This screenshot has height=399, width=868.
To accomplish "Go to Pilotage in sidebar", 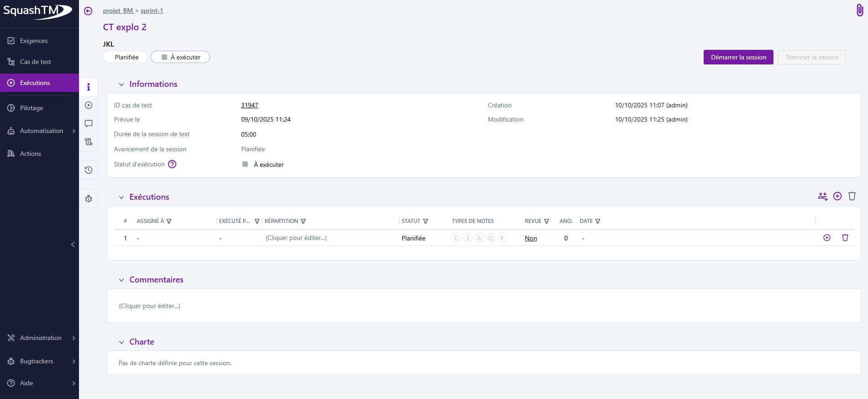I will pyautogui.click(x=31, y=108).
